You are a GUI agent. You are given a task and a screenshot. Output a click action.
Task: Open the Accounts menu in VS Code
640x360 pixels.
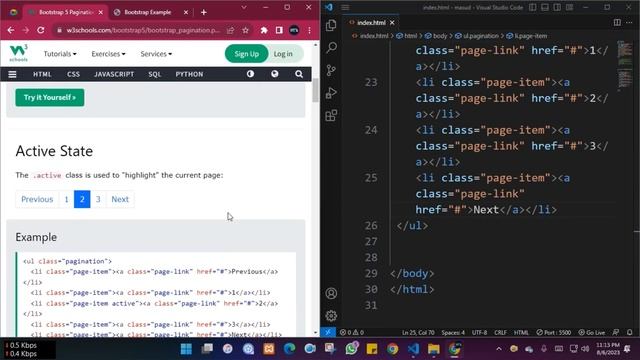[331, 293]
